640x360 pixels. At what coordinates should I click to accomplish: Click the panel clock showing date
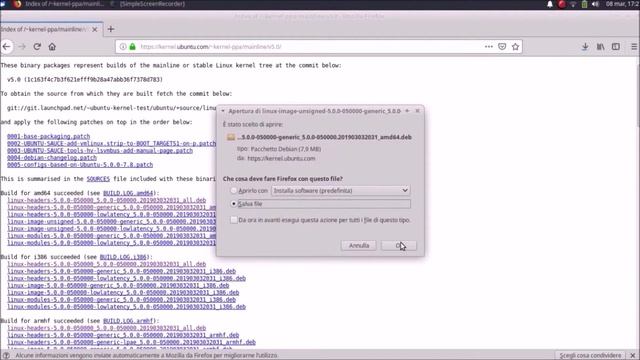622,4
